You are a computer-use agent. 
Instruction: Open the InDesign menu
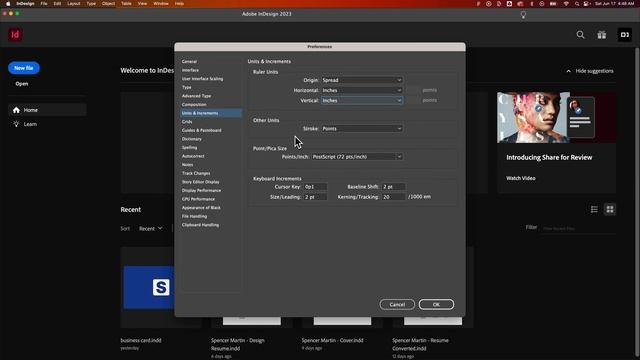click(25, 4)
